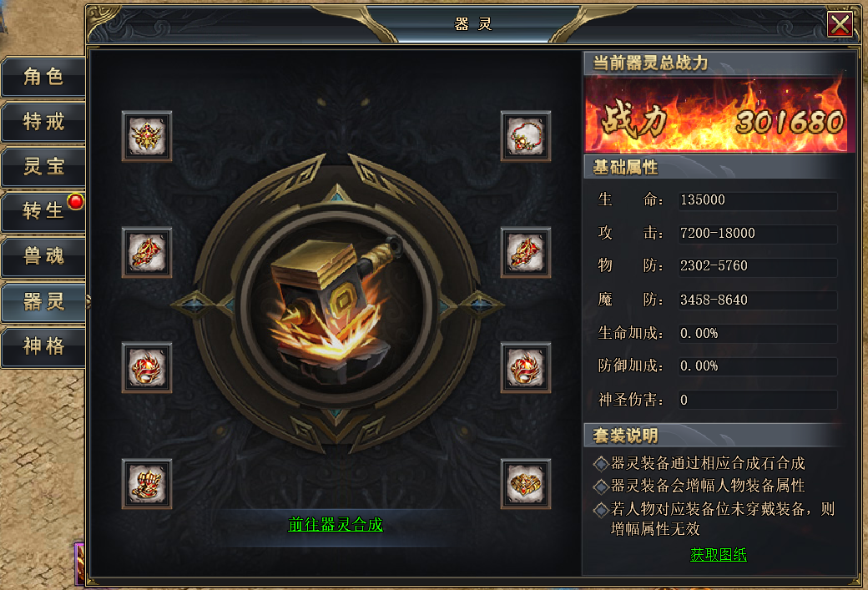Select the 器灵 tab
The height and width of the screenshot is (590, 868).
pos(43,301)
